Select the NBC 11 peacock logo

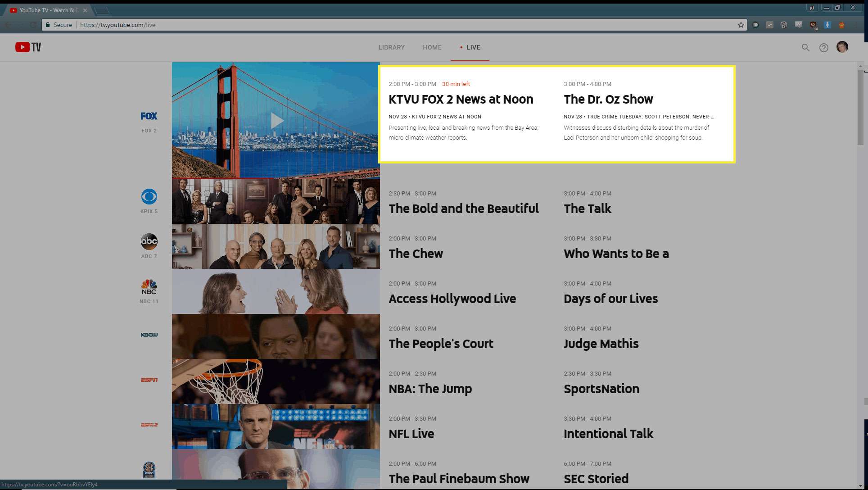pos(149,287)
